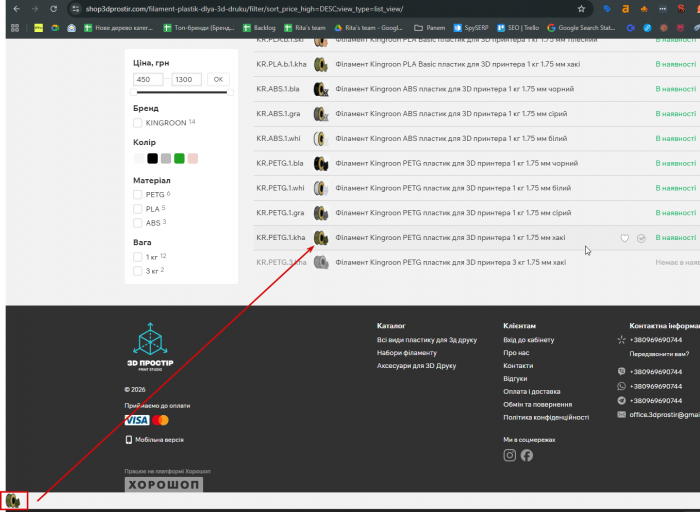
Task: Open thumbnail of KR.ABS.1.gra filament
Action: (x=321, y=114)
